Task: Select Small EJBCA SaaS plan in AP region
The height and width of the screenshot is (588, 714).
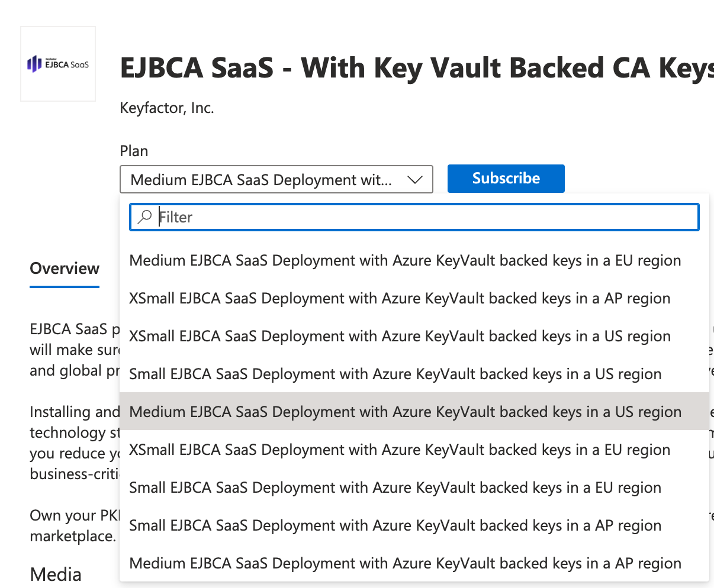Action: 395,525
